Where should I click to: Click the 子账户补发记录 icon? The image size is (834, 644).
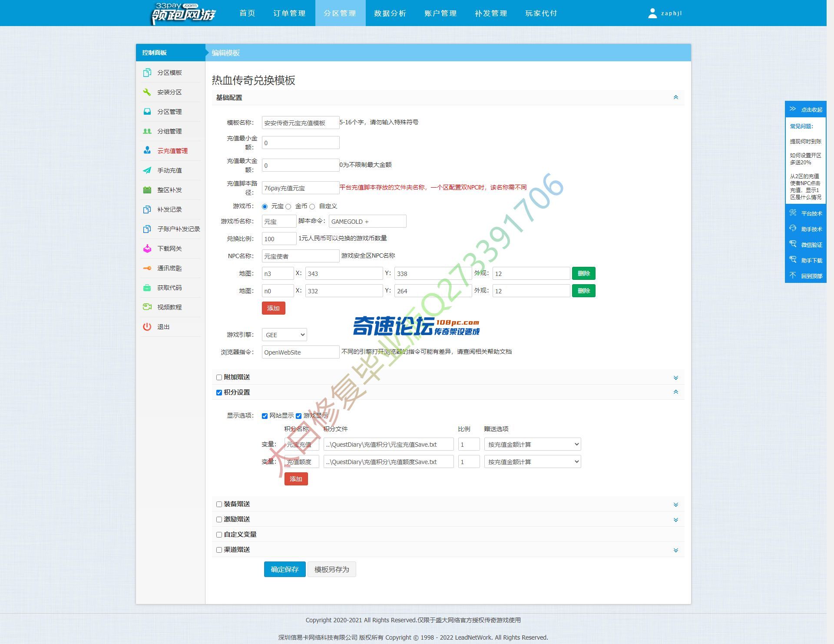point(147,229)
